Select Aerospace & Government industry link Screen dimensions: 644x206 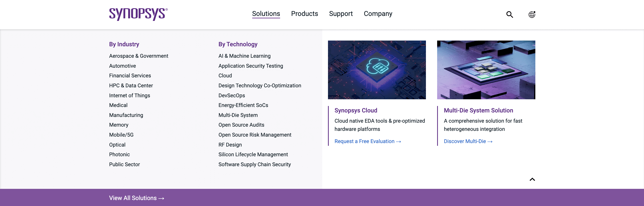139,56
